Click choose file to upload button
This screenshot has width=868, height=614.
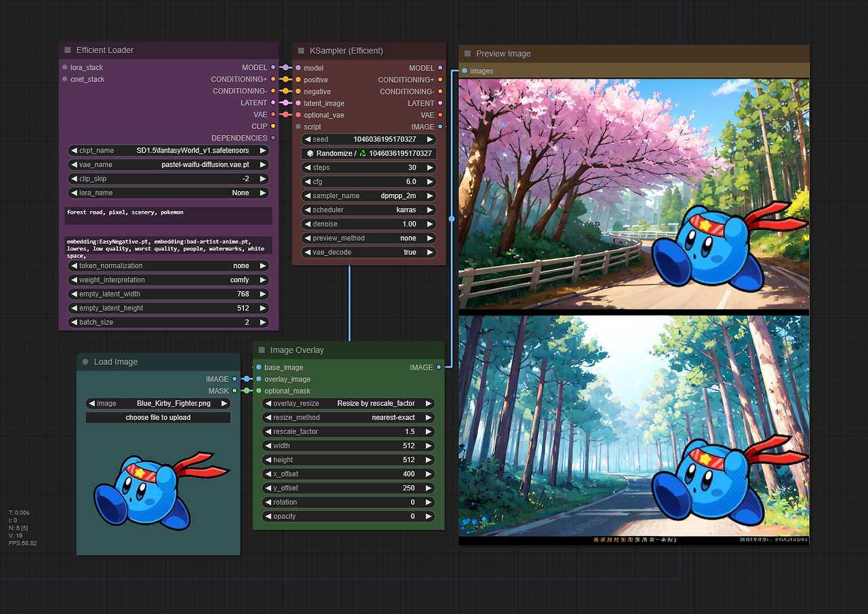[x=158, y=417]
